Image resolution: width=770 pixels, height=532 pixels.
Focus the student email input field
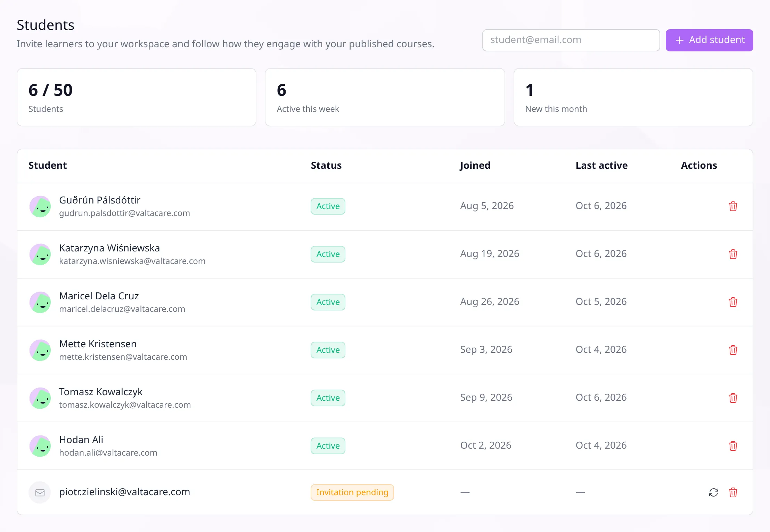click(571, 40)
